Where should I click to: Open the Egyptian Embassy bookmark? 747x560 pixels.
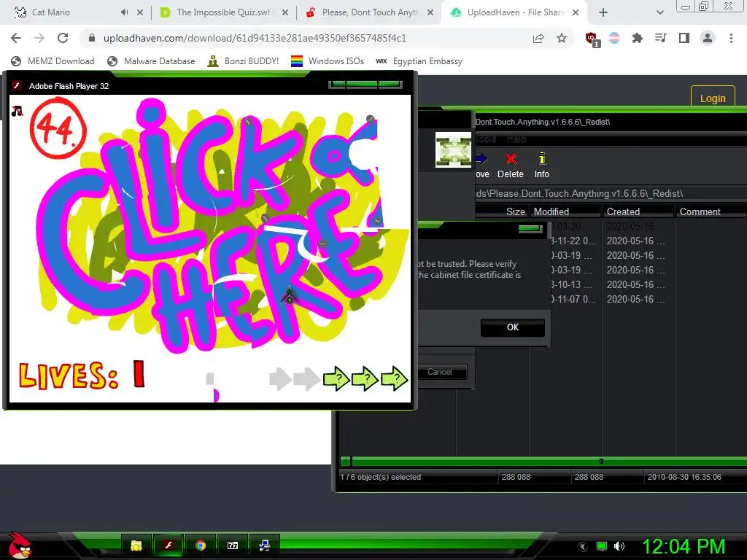click(x=419, y=61)
